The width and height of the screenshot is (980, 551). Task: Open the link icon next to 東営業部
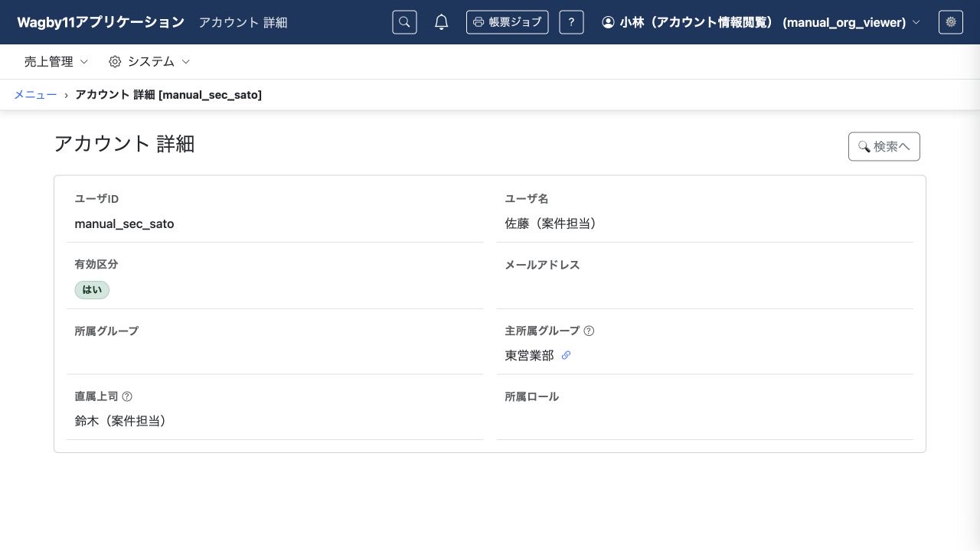[x=566, y=355]
